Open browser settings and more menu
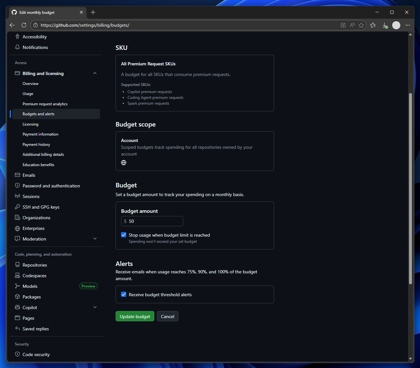 [x=408, y=25]
